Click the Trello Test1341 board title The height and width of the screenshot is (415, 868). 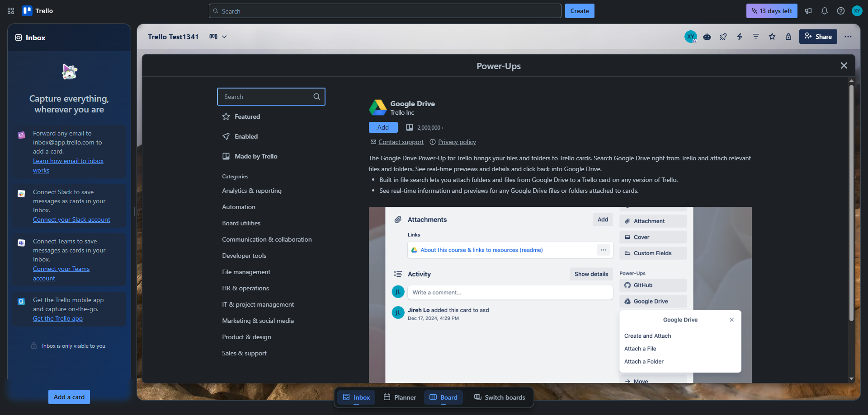click(x=173, y=37)
